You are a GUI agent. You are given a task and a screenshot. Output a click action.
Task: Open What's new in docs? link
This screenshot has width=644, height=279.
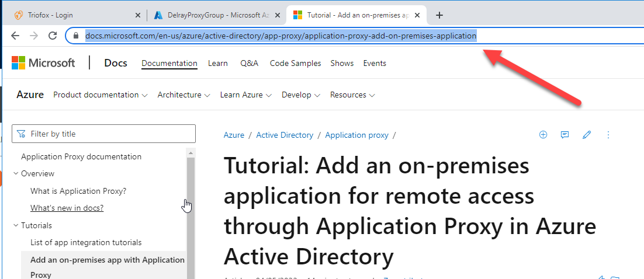(x=67, y=208)
